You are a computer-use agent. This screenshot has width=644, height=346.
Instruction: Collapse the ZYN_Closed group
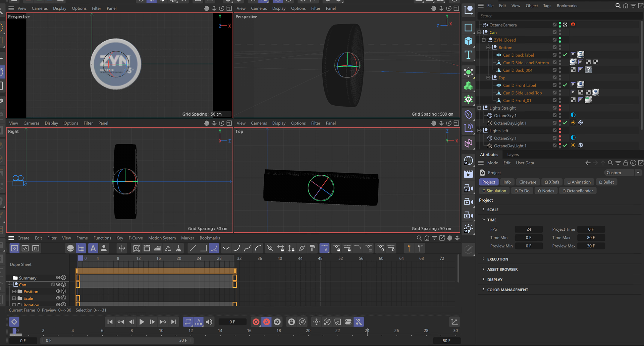pos(484,40)
